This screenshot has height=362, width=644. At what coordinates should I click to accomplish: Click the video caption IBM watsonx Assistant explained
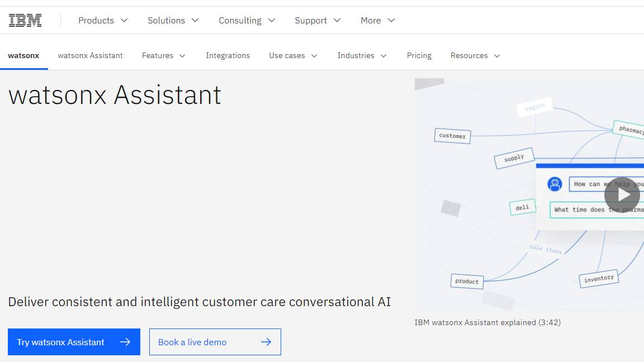click(487, 322)
